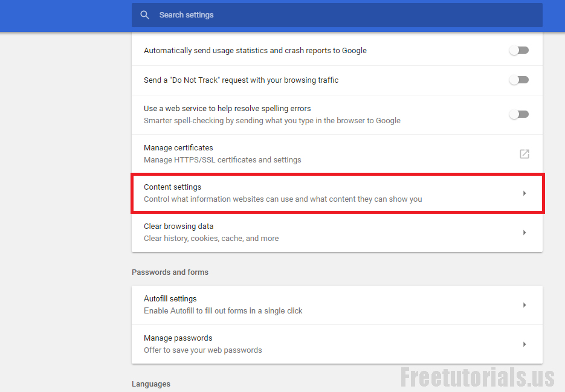The width and height of the screenshot is (565, 392).
Task: Open Autofill settings via its right arrow
Action: pos(524,305)
